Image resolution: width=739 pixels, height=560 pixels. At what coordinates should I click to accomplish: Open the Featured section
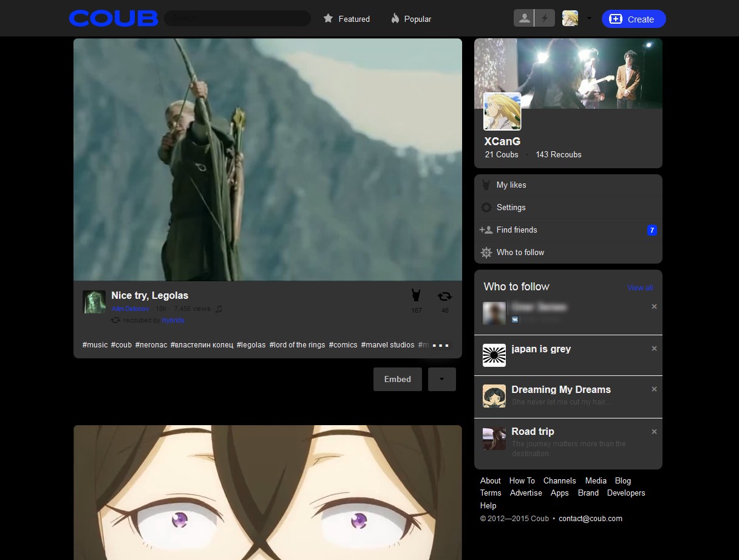click(354, 19)
